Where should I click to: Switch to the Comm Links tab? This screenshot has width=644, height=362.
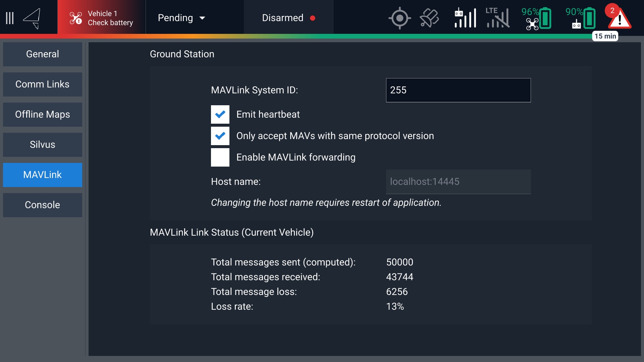tap(43, 84)
